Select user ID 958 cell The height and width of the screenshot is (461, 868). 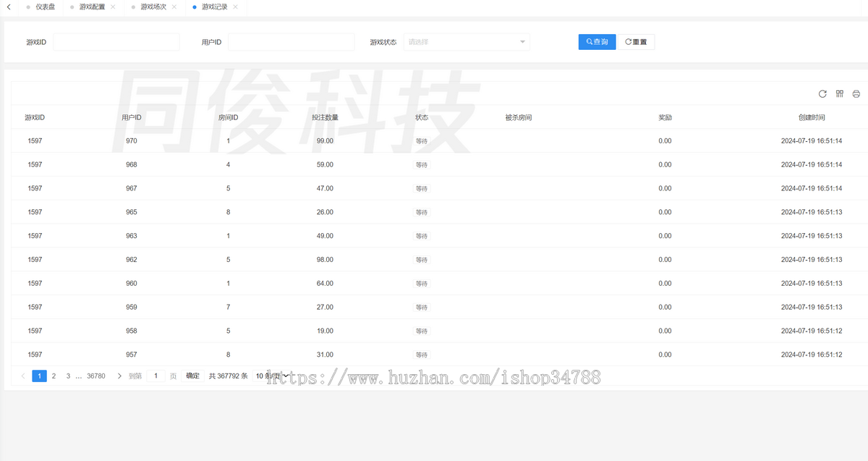(x=131, y=331)
